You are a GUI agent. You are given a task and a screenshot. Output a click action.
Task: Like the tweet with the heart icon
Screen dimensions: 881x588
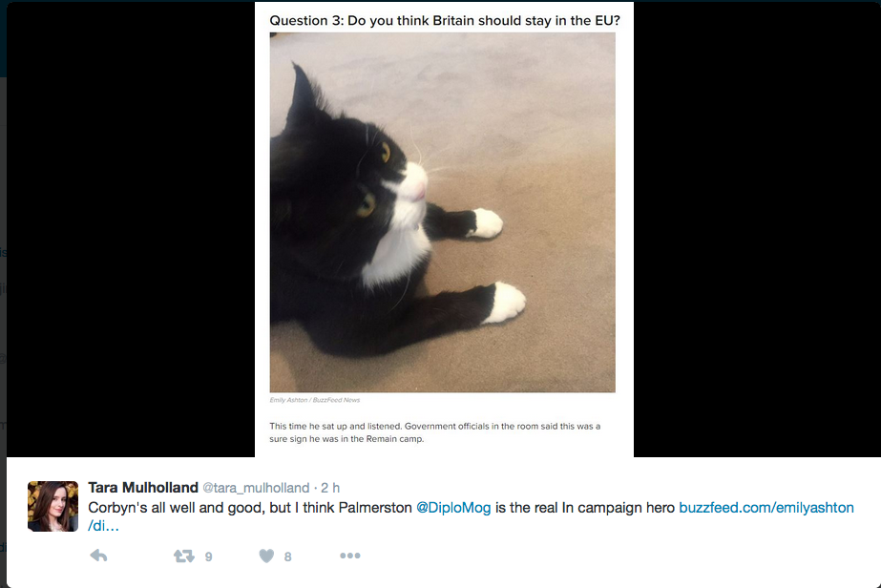click(266, 556)
